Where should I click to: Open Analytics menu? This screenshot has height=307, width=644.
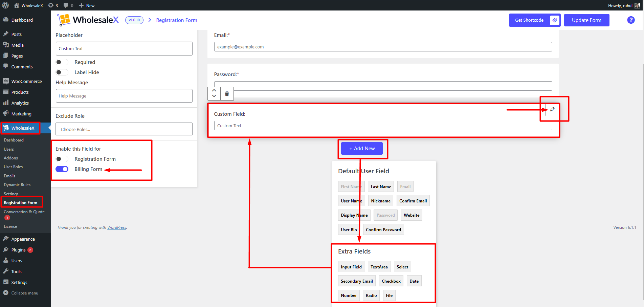pyautogui.click(x=20, y=103)
